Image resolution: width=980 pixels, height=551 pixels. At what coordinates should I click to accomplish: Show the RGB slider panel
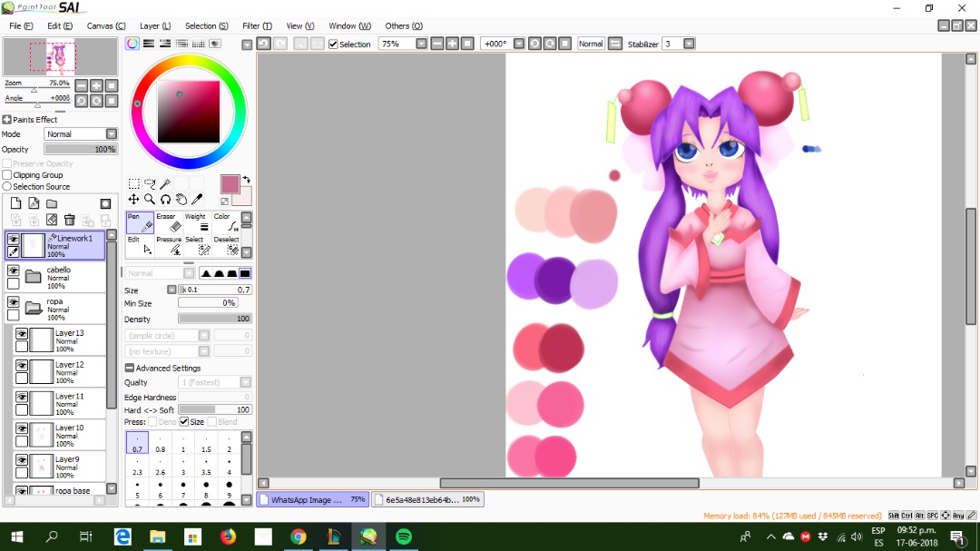tap(149, 44)
